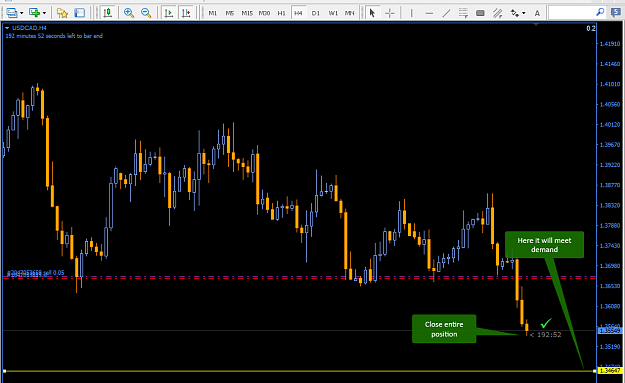Toggle chart auto scroll
Screen dimensions: 625x383
(x=169, y=13)
